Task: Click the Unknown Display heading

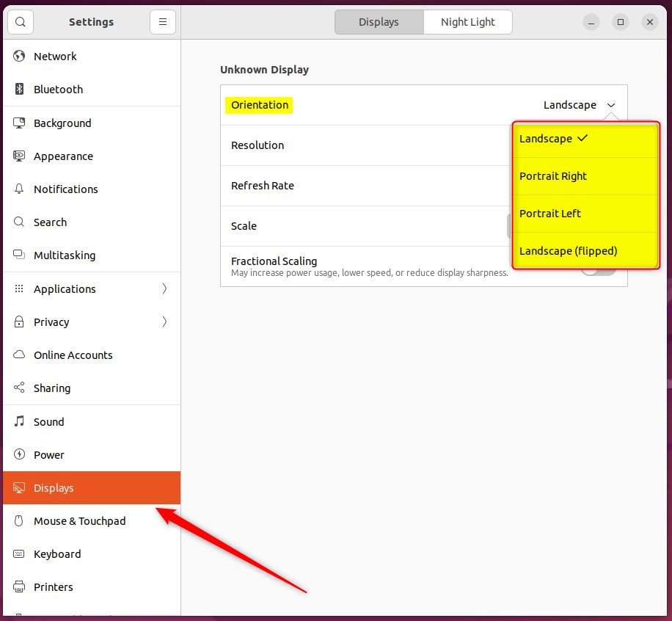Action: (264, 70)
